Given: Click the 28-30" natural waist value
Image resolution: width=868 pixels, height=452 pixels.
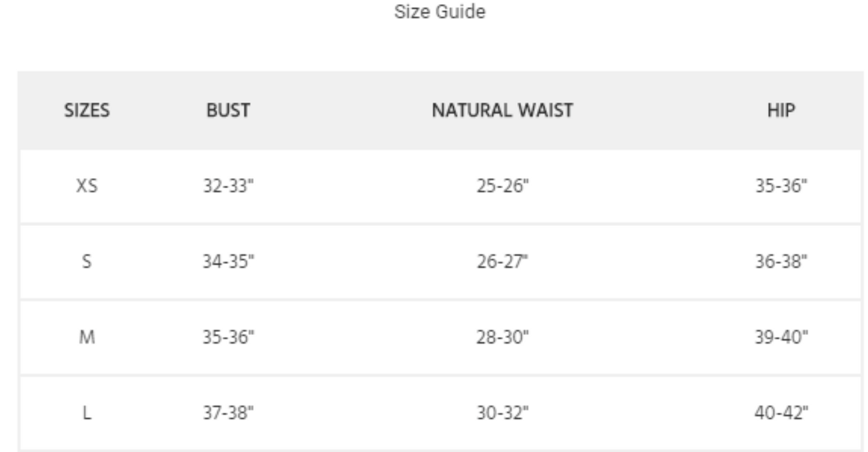Looking at the screenshot, I should point(502,338).
